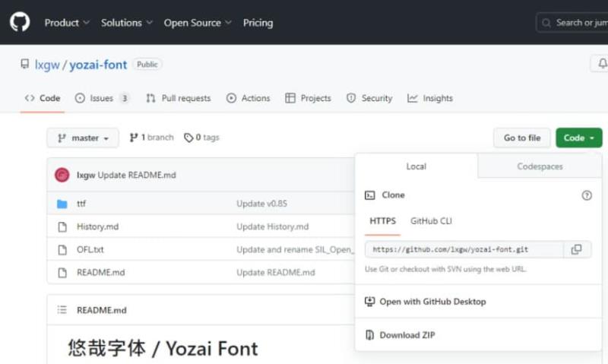This screenshot has width=608, height=364.
Task: Switch to the Codespaces tab
Action: (540, 166)
